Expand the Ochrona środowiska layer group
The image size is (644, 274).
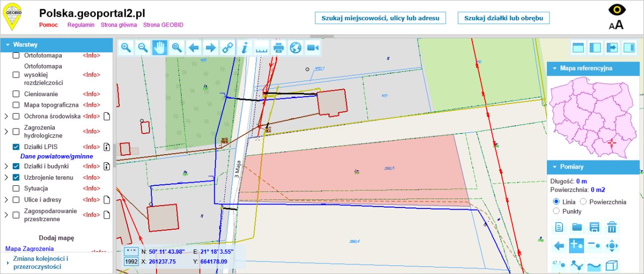click(x=6, y=116)
